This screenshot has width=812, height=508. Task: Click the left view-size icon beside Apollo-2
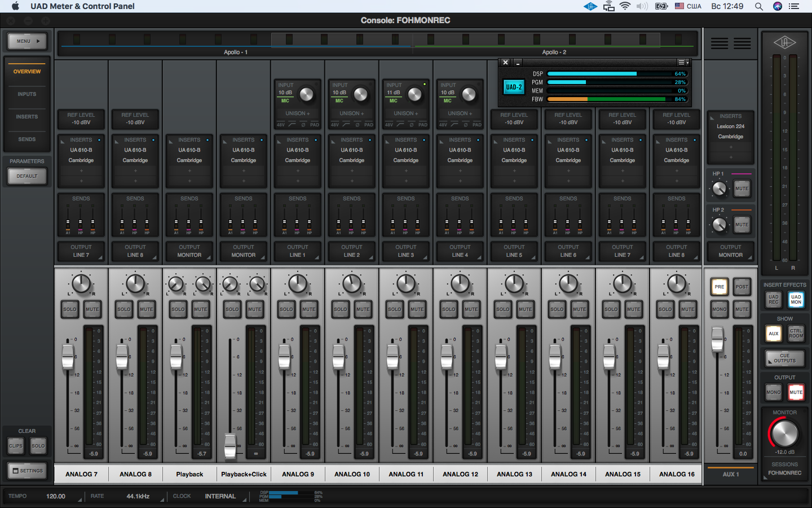point(719,43)
